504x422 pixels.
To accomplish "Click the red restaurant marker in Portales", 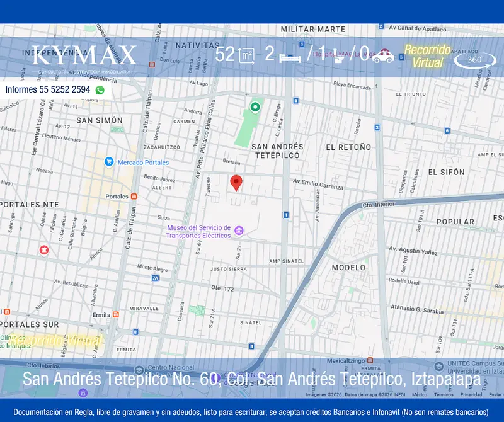I will [x=44, y=249].
